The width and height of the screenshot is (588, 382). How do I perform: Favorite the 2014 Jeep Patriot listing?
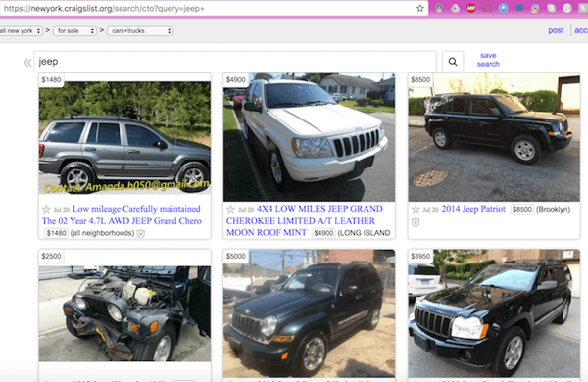416,210
